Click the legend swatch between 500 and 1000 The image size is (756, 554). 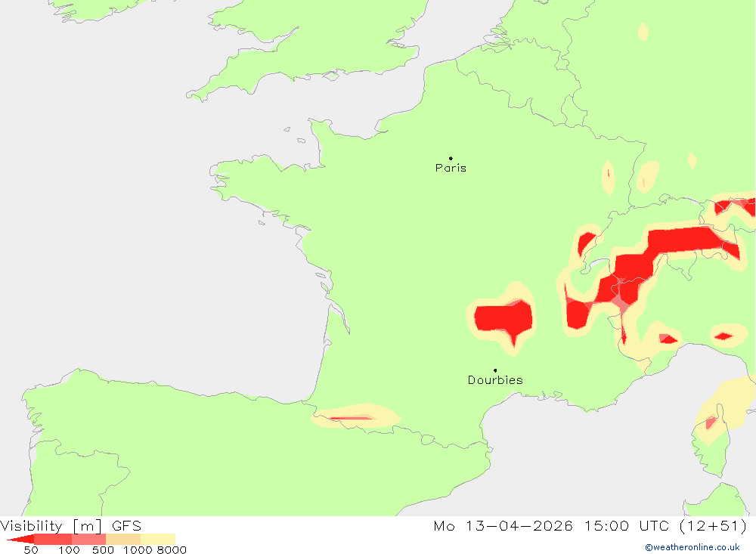pos(123,539)
